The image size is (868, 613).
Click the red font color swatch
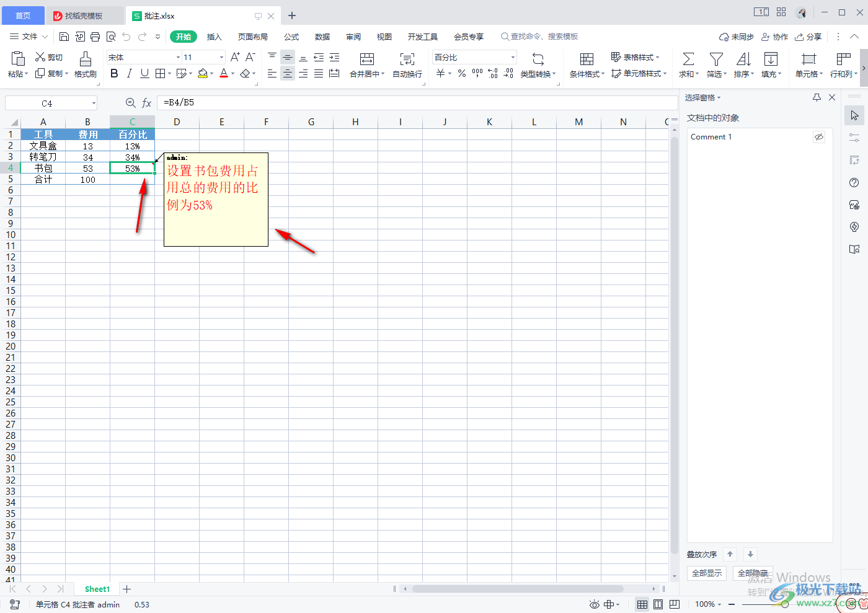point(224,73)
